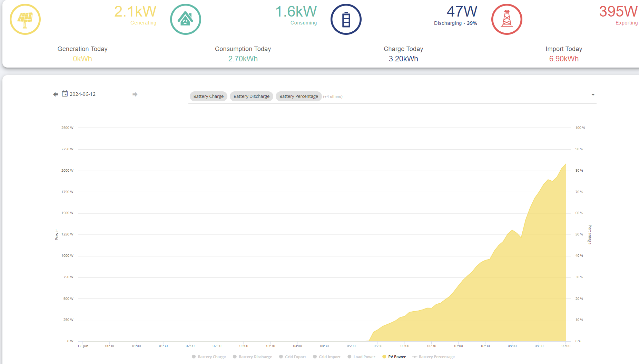Go to previous day with left arrow

56,94
